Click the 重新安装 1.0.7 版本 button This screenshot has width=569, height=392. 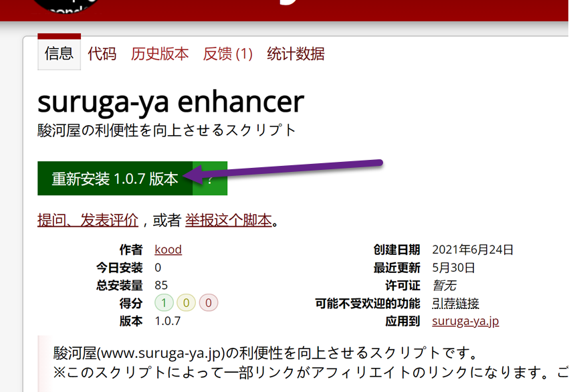pos(115,178)
